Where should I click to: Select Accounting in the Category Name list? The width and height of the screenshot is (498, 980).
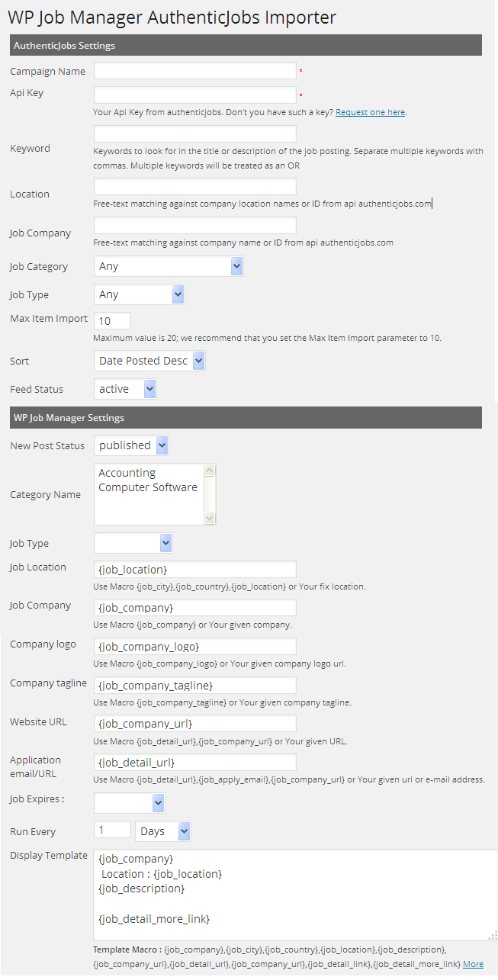point(127,473)
